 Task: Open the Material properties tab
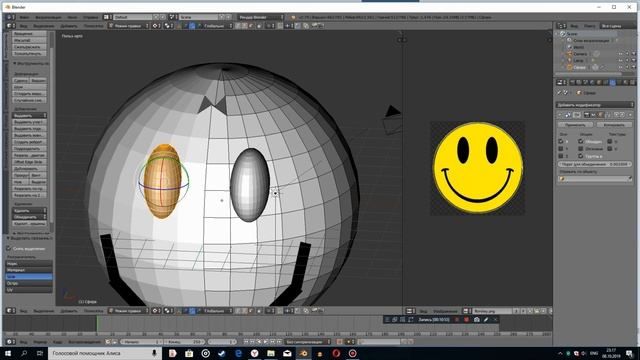[626, 82]
